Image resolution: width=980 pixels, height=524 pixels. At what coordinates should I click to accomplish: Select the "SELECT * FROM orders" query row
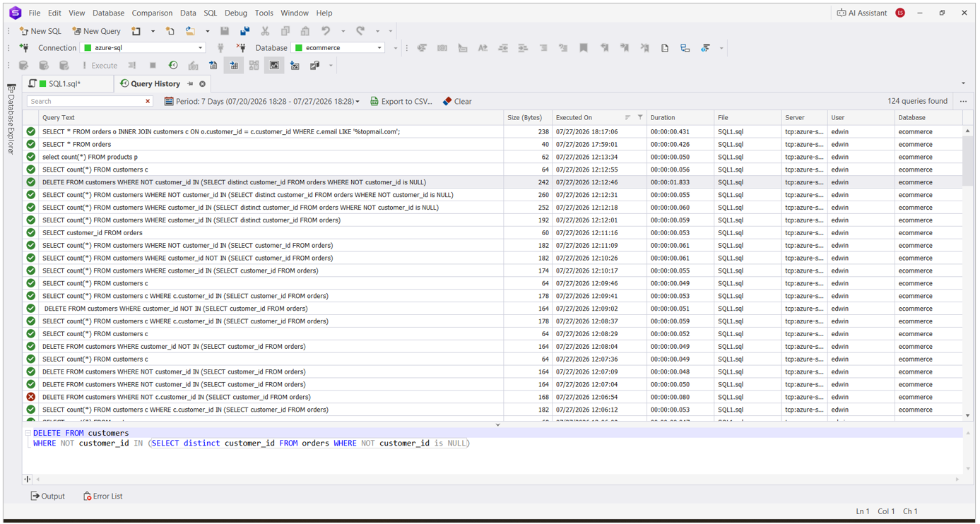coord(493,144)
